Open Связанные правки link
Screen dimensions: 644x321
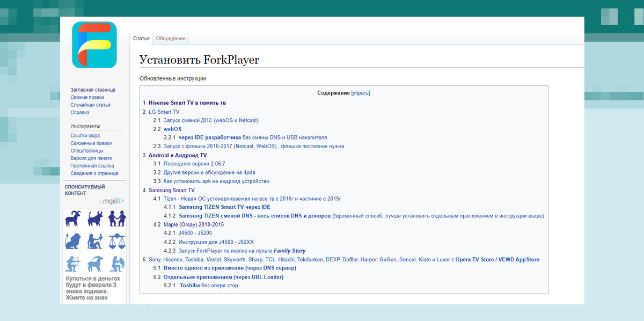(x=91, y=143)
